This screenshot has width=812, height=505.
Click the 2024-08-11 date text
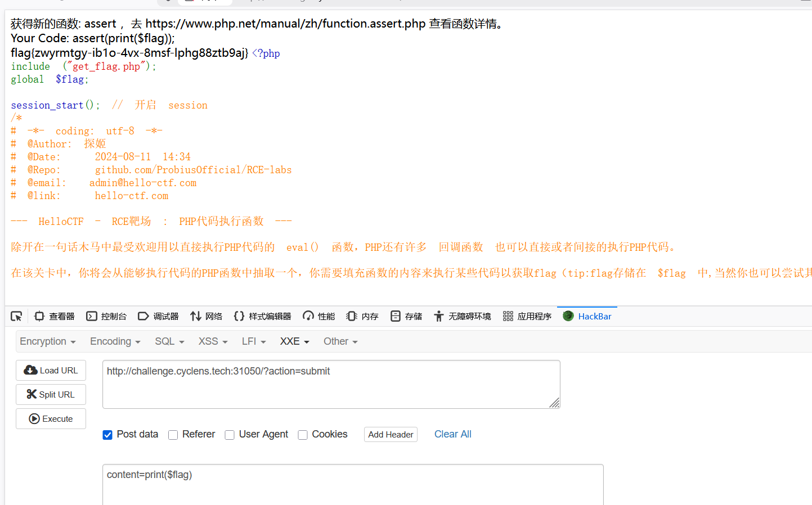click(x=123, y=157)
